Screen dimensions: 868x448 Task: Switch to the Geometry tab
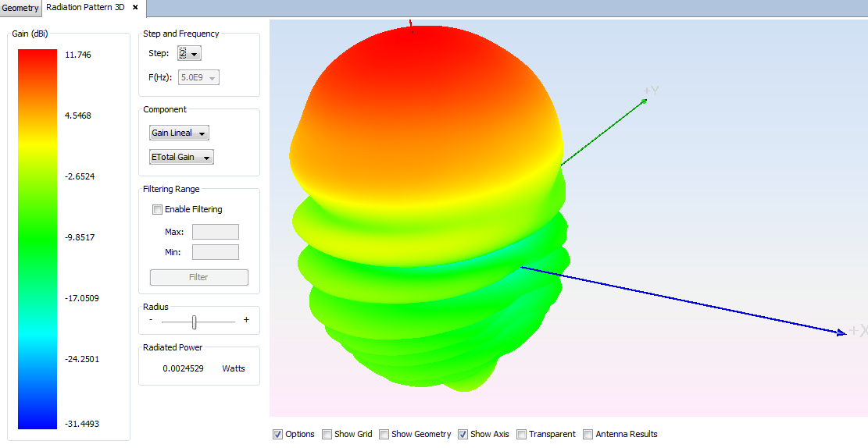[20, 8]
